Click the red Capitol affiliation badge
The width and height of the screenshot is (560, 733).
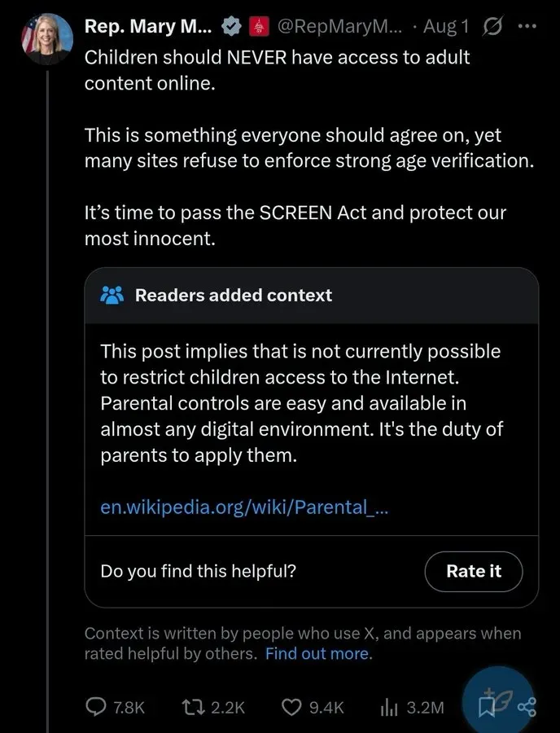(x=258, y=27)
